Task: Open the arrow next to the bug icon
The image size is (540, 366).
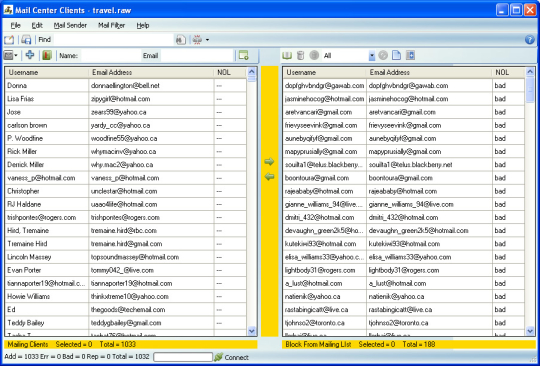Action: click(x=207, y=40)
